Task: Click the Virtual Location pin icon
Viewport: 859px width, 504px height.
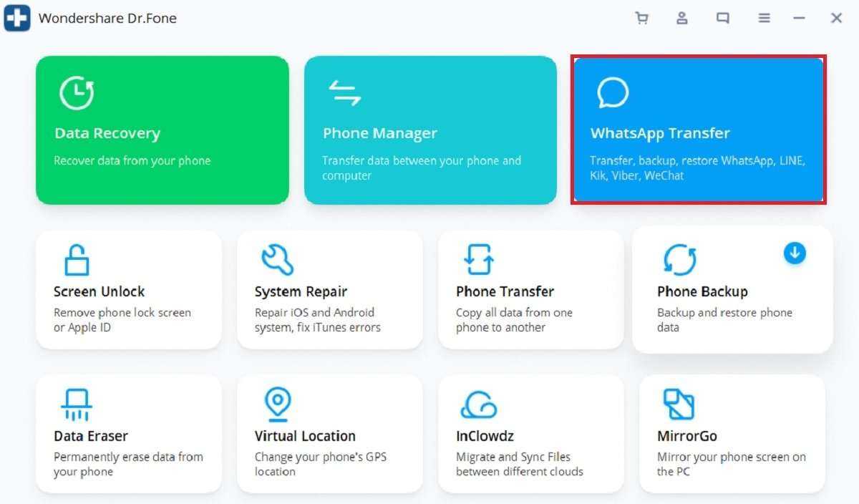Action: (x=277, y=404)
